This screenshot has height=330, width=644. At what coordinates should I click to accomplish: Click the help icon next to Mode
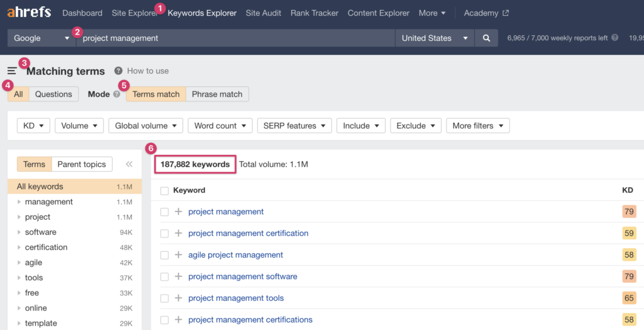coord(116,94)
